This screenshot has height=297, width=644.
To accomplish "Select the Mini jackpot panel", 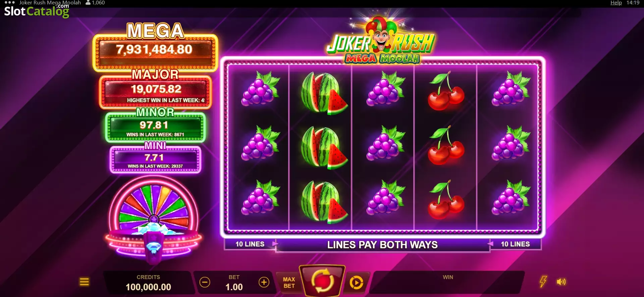I will [x=155, y=160].
